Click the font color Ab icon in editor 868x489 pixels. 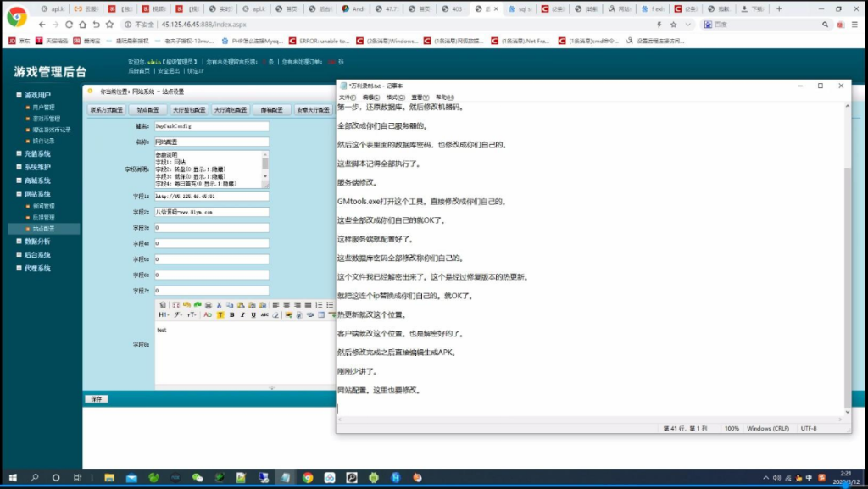[209, 315]
